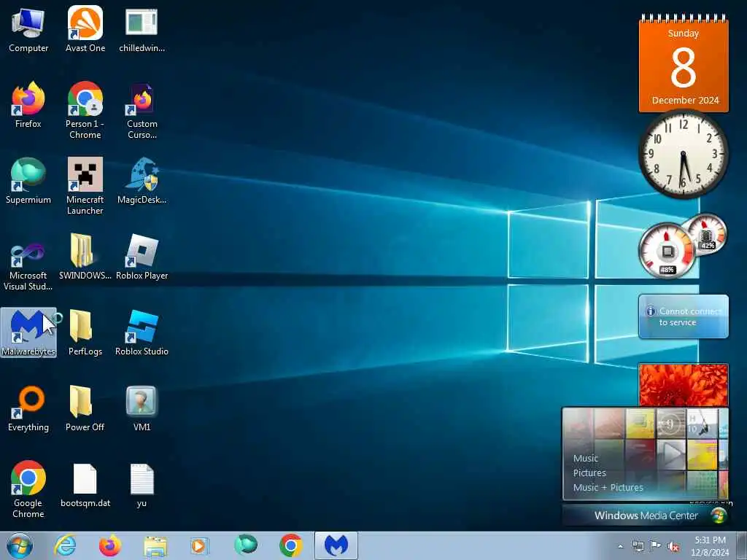Switch to Malwarebytes taskbar button
Image resolution: width=747 pixels, height=560 pixels.
[336, 545]
